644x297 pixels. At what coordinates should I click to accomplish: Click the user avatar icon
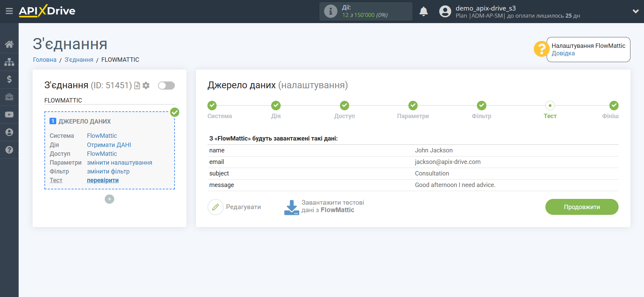click(445, 11)
